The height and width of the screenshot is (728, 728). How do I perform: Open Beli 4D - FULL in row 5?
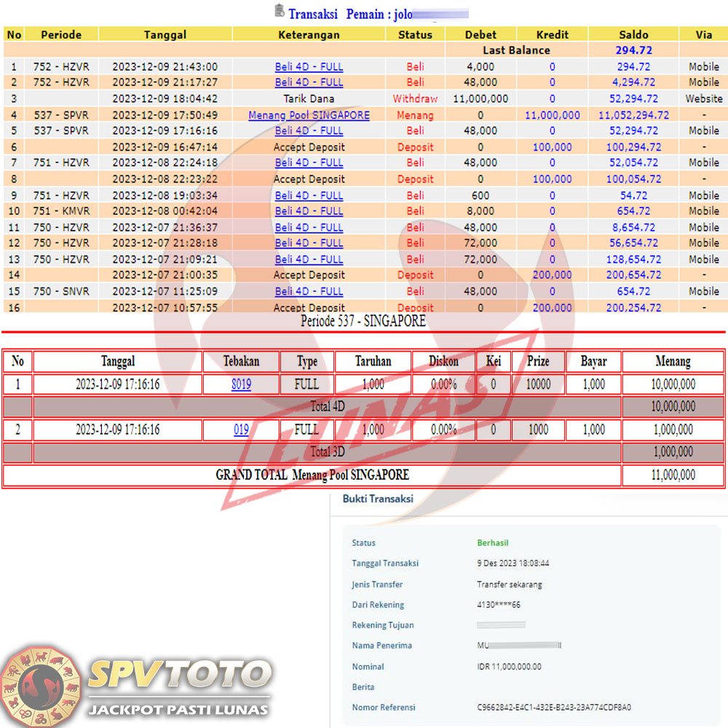point(309,131)
